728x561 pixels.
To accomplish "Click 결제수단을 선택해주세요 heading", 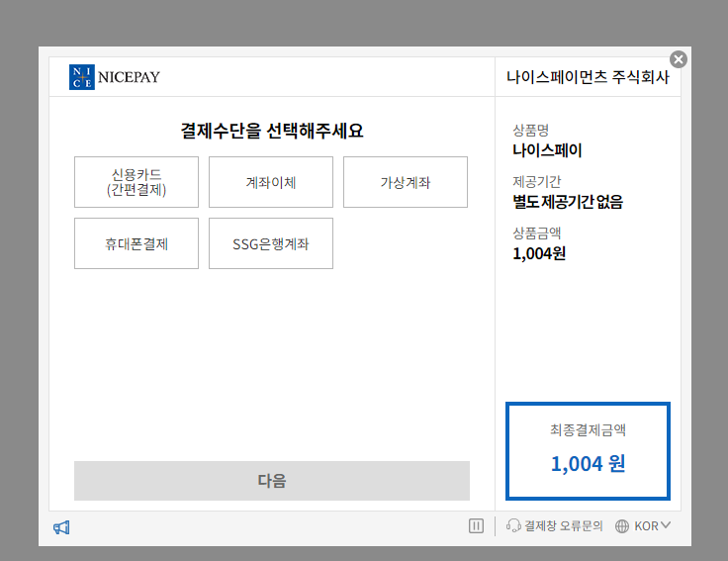I will point(272,131).
